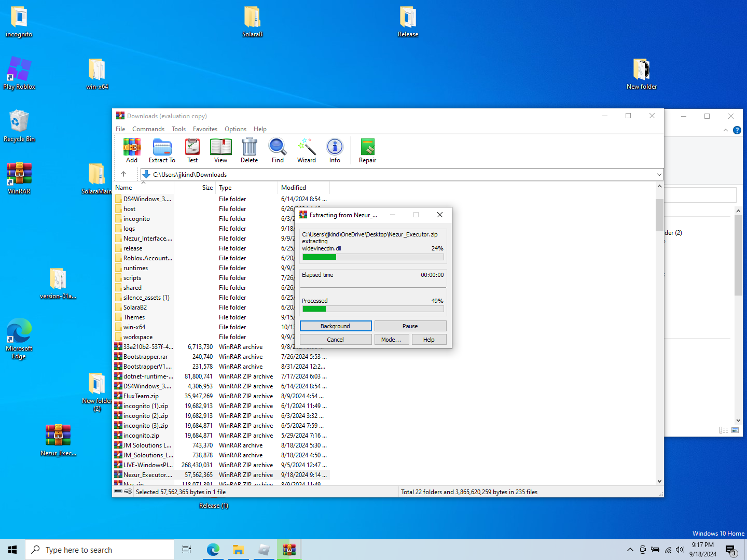Show the Info toolbar icon

coord(335,148)
